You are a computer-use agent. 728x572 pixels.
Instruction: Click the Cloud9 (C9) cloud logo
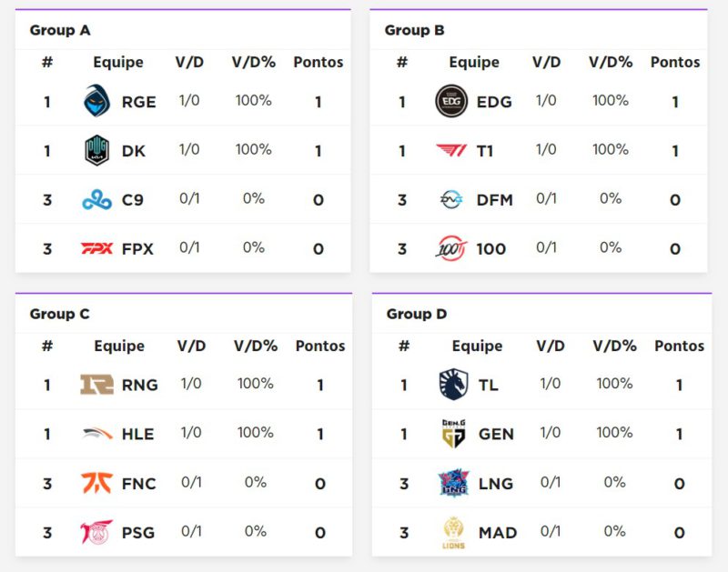click(x=96, y=199)
